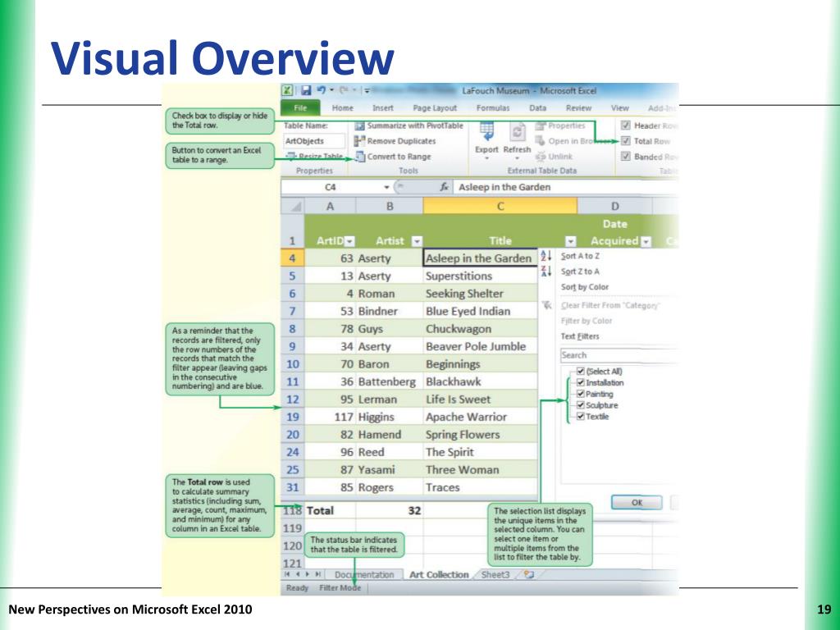Click the Name Box showing C4
The image size is (840, 630).
(x=331, y=187)
